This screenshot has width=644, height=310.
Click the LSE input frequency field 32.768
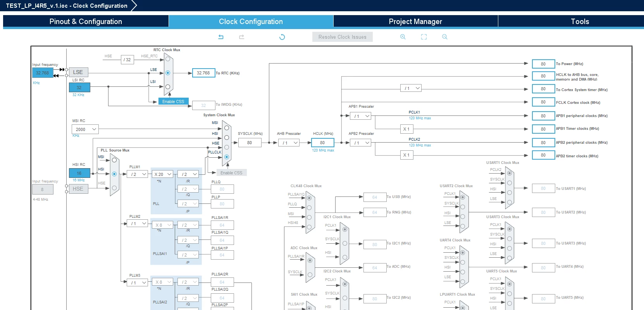pos(43,72)
